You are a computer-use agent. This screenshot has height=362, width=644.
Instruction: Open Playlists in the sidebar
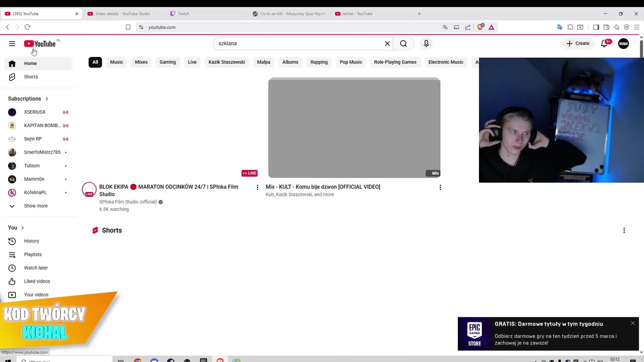click(38, 254)
